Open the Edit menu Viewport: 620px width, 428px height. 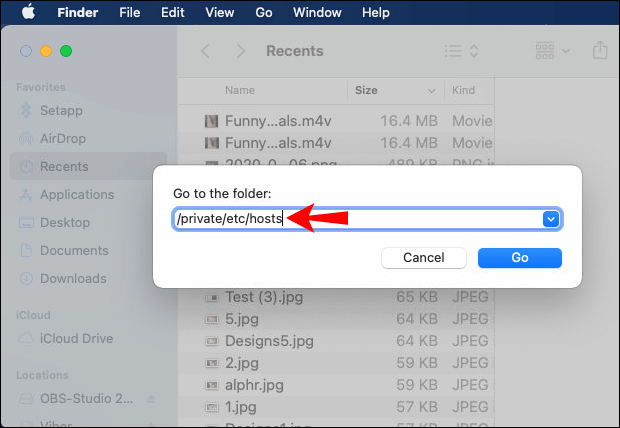pyautogui.click(x=172, y=13)
